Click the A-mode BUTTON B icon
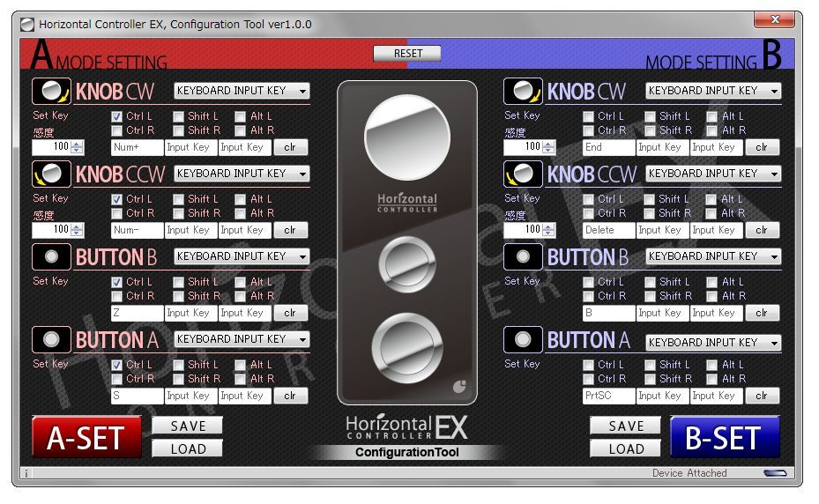 coord(51,257)
